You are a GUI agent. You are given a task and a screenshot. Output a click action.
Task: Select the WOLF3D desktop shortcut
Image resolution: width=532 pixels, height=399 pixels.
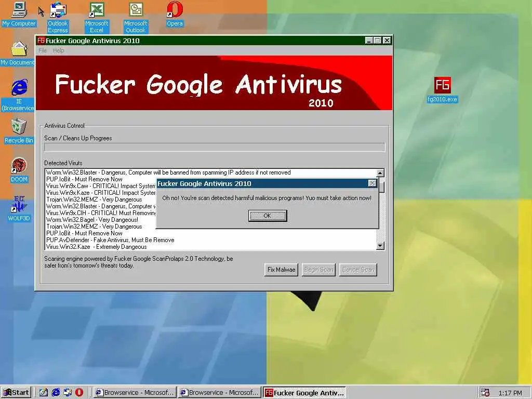tap(19, 209)
